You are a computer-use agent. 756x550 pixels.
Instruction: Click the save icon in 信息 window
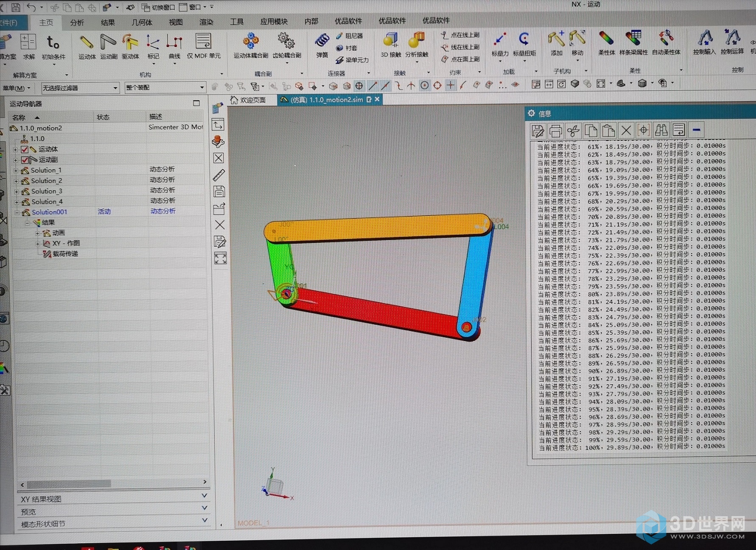(x=538, y=131)
